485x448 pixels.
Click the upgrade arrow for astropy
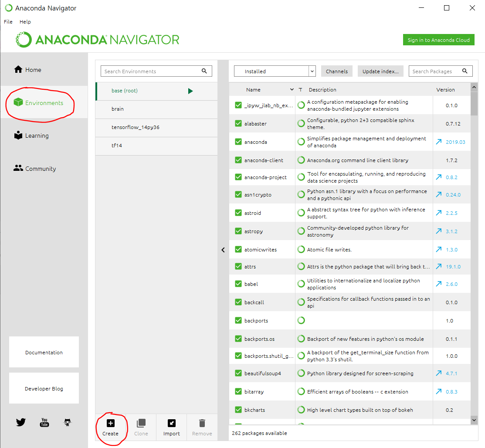point(439,231)
